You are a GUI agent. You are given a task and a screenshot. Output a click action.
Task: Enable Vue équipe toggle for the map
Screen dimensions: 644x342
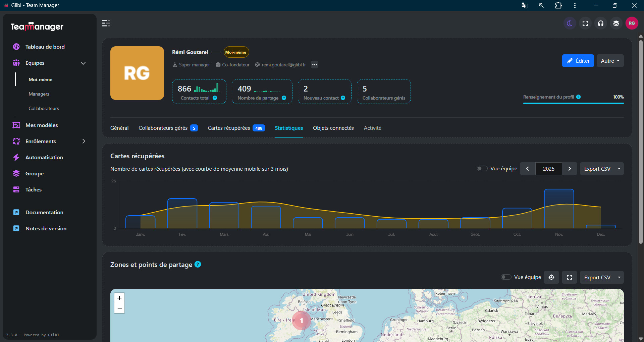(x=506, y=277)
